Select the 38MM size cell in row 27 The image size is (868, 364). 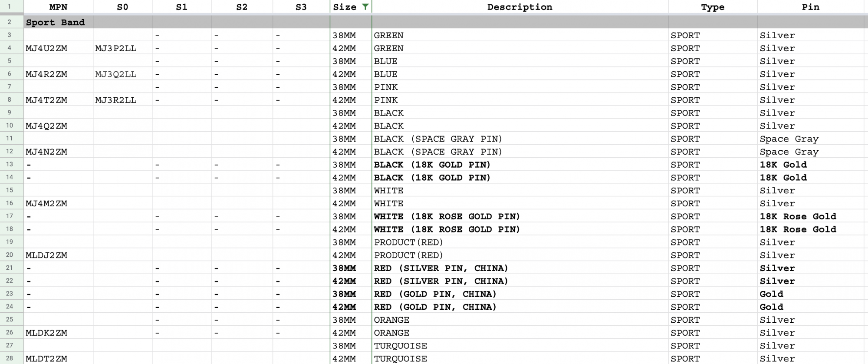point(351,346)
